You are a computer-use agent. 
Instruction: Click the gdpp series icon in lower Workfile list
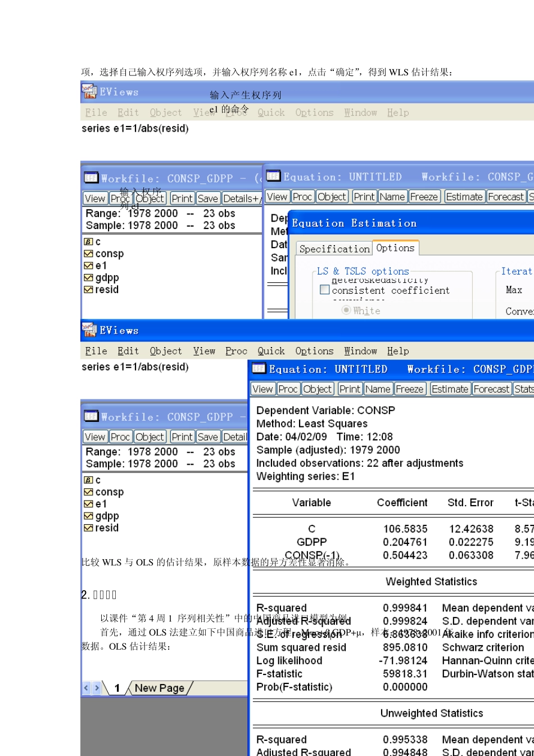(88, 516)
